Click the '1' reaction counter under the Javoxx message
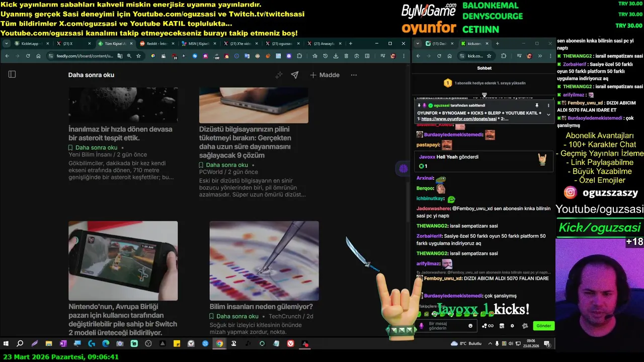This screenshot has height=362, width=644. point(423,166)
